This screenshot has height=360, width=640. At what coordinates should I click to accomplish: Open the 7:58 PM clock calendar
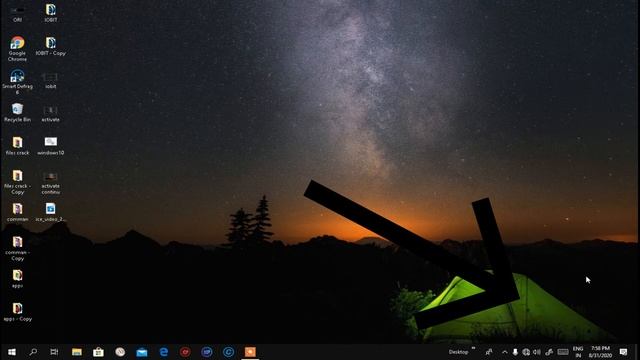click(600, 352)
